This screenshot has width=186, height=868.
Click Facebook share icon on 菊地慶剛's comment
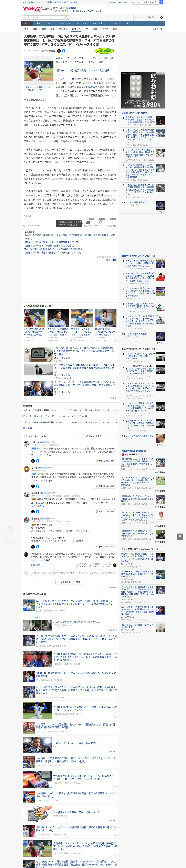[x=38, y=512]
